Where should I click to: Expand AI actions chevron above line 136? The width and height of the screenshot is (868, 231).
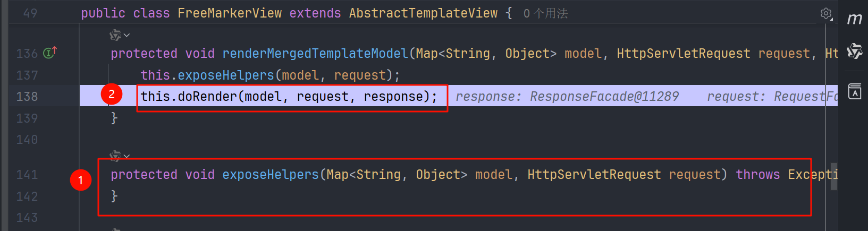tap(127, 36)
